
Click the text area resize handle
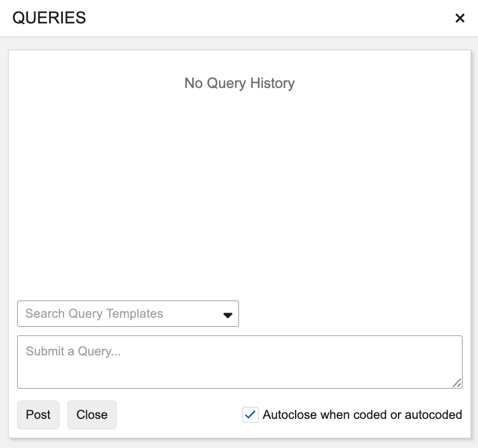457,383
